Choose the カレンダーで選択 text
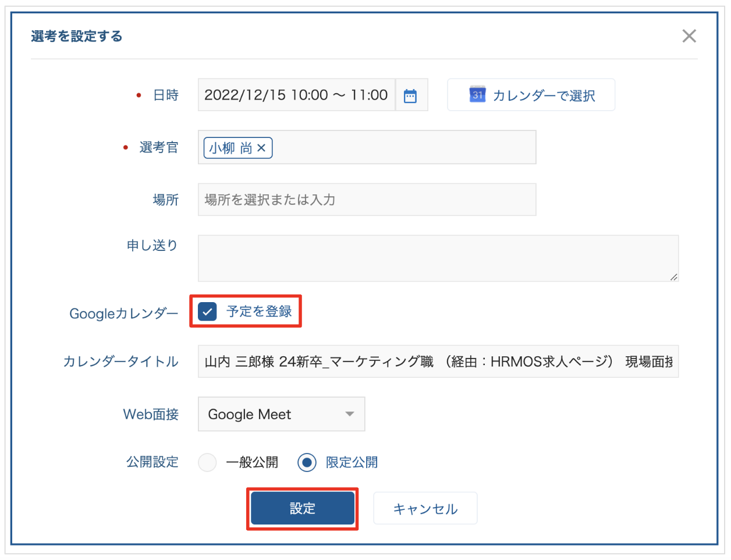Viewport: 731px width, 560px height. click(x=544, y=95)
